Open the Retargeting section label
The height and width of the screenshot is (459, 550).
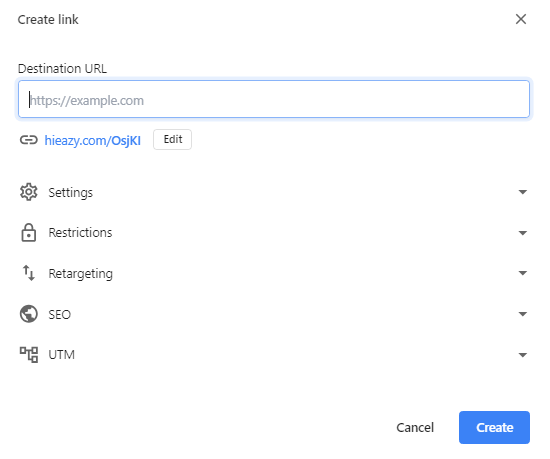pyautogui.click(x=81, y=274)
